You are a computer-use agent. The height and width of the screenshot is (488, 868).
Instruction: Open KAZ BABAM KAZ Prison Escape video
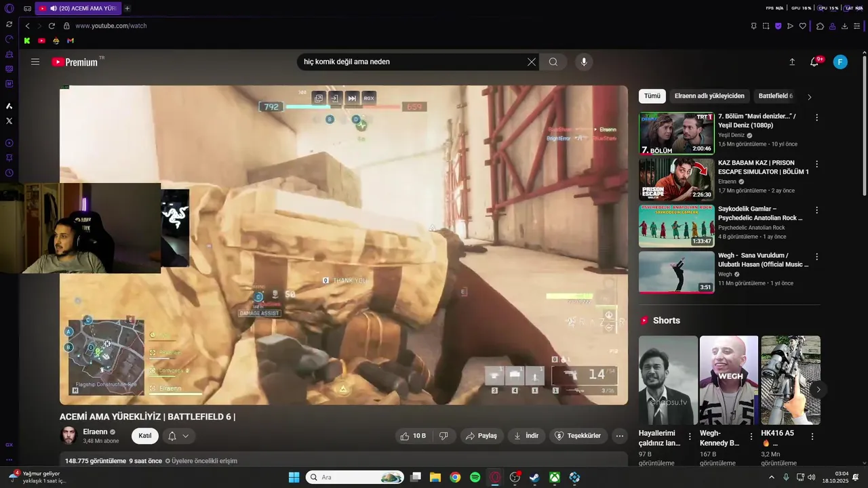(x=676, y=180)
